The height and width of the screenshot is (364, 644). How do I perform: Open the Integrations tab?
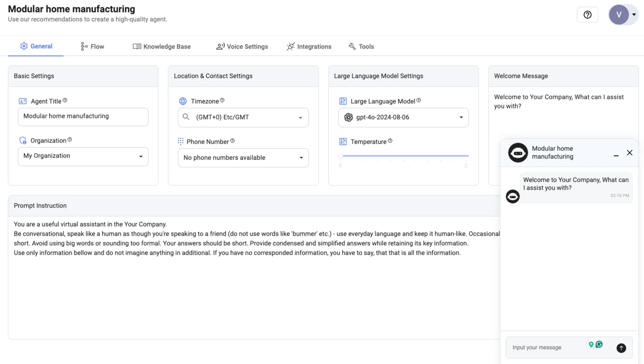click(x=309, y=46)
